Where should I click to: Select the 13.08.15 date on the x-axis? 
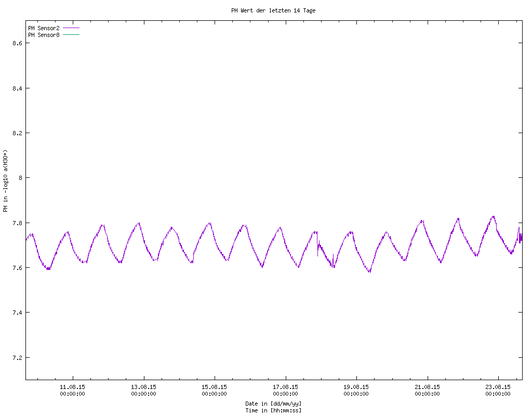pos(144,387)
